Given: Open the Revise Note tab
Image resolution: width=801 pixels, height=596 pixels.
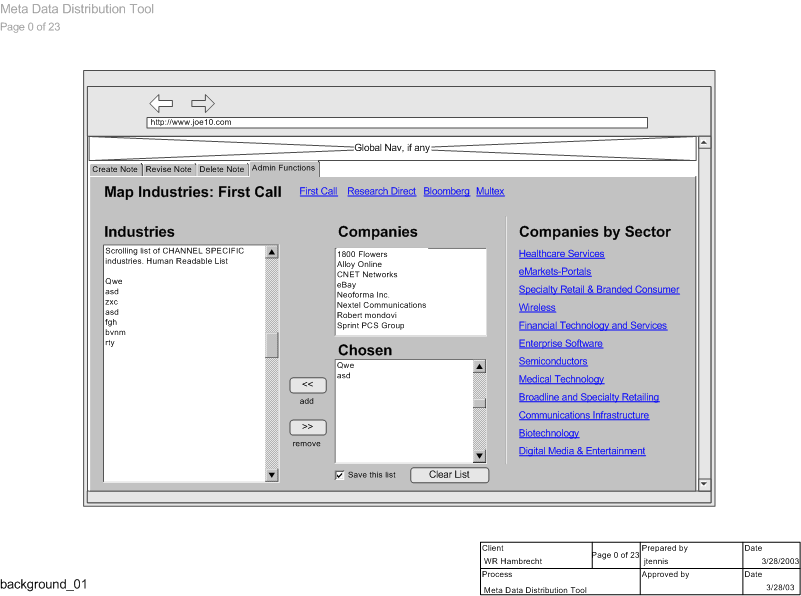Looking at the screenshot, I should point(169,169).
